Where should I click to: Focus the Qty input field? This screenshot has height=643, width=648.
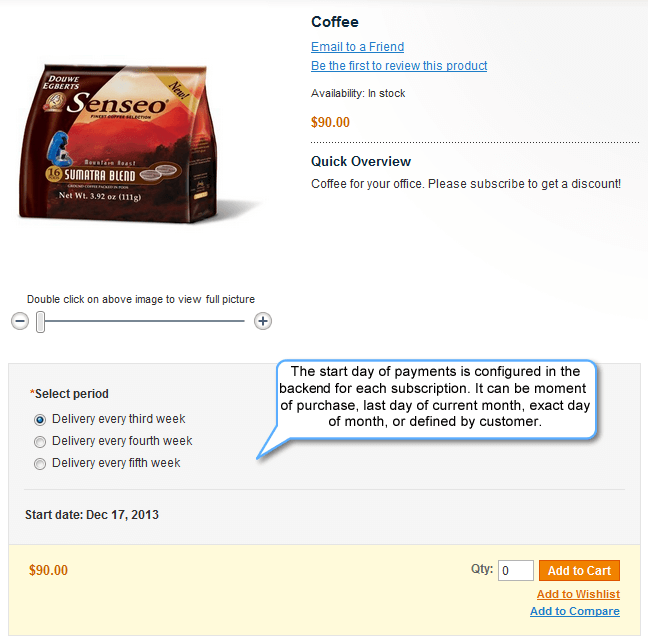tap(515, 570)
